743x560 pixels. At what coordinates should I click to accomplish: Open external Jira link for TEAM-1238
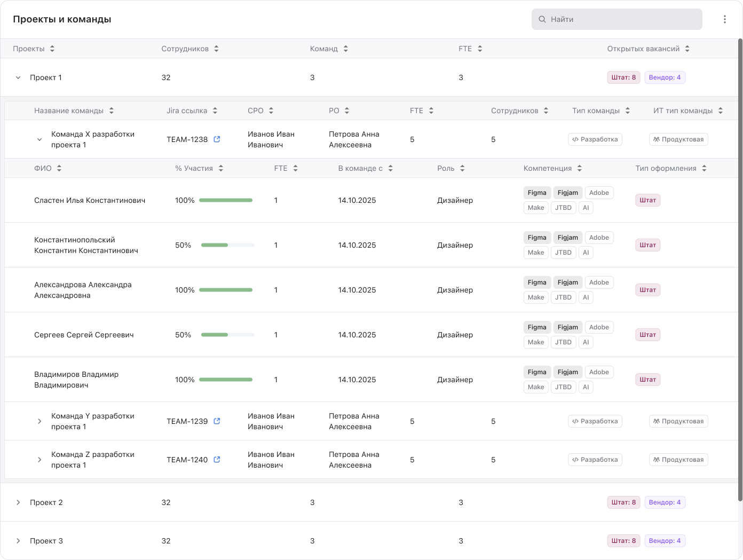coord(217,139)
